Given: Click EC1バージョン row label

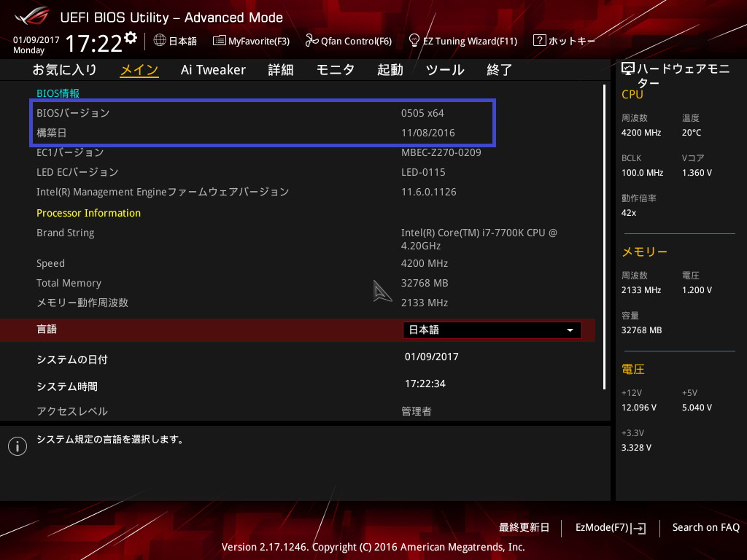Looking at the screenshot, I should pos(70,152).
